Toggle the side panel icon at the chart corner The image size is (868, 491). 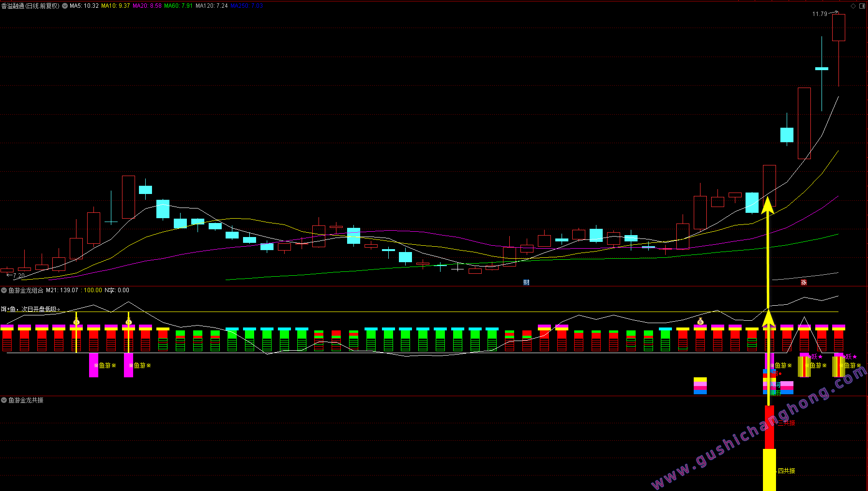[x=862, y=6]
